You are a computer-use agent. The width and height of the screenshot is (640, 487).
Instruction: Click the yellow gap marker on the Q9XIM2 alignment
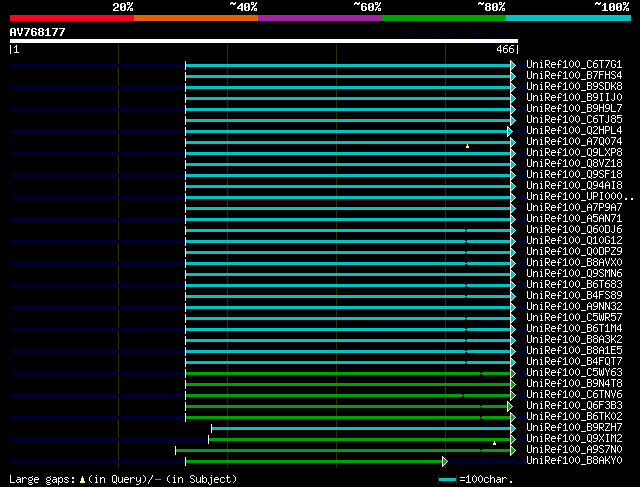[x=494, y=443]
